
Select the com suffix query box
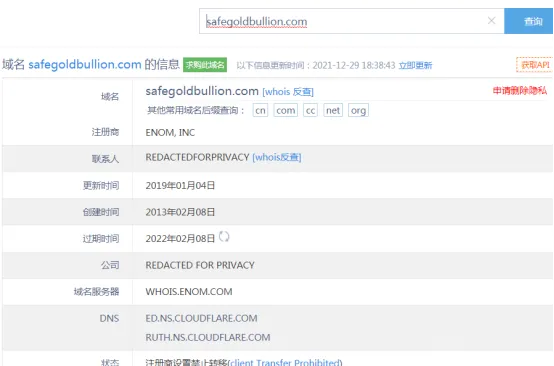tap(285, 110)
